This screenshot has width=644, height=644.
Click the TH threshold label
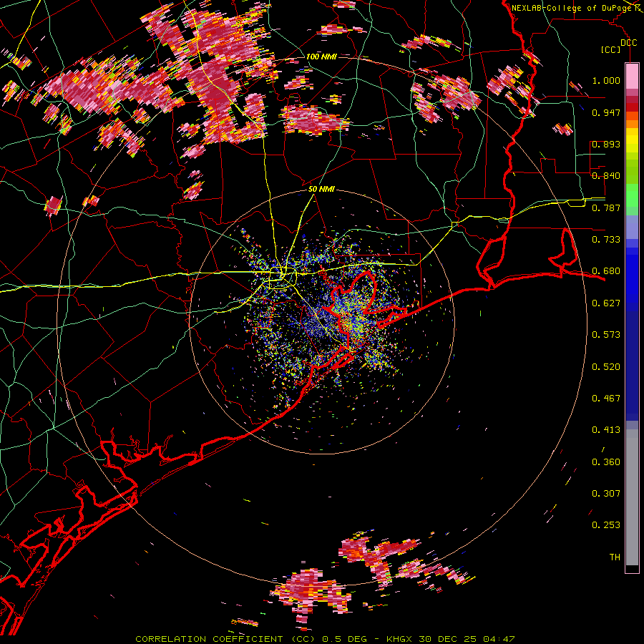[615, 557]
